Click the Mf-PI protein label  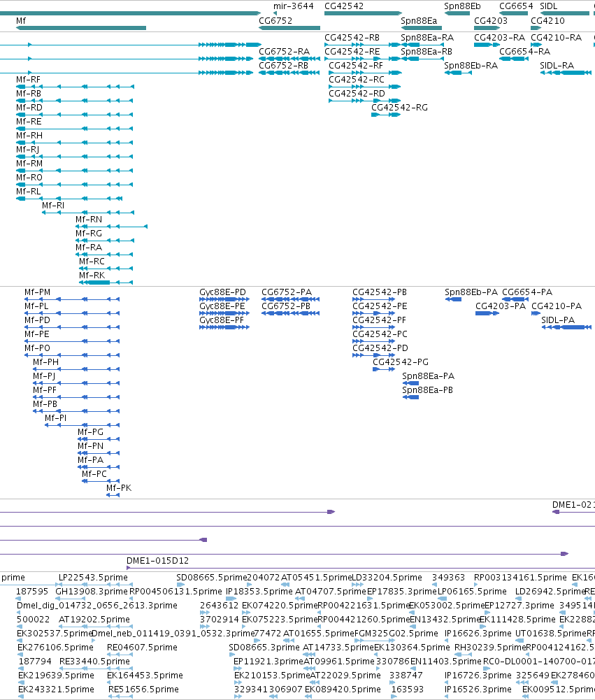(x=56, y=418)
